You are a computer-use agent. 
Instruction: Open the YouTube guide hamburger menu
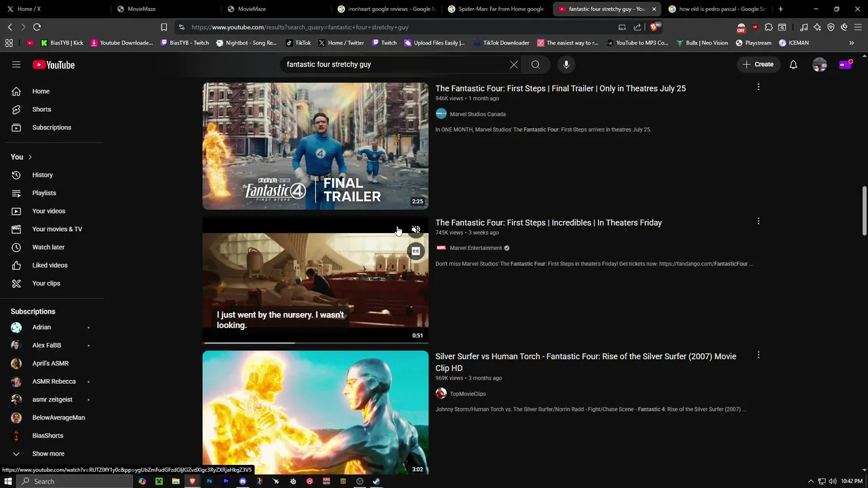coord(16,64)
